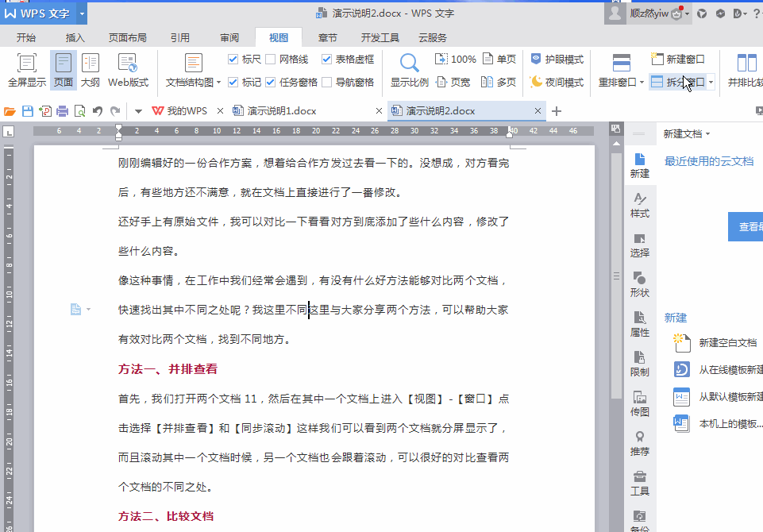This screenshot has height=532, width=763.
Task: Open the 样式 styles panel in sidebar
Action: tap(640, 206)
